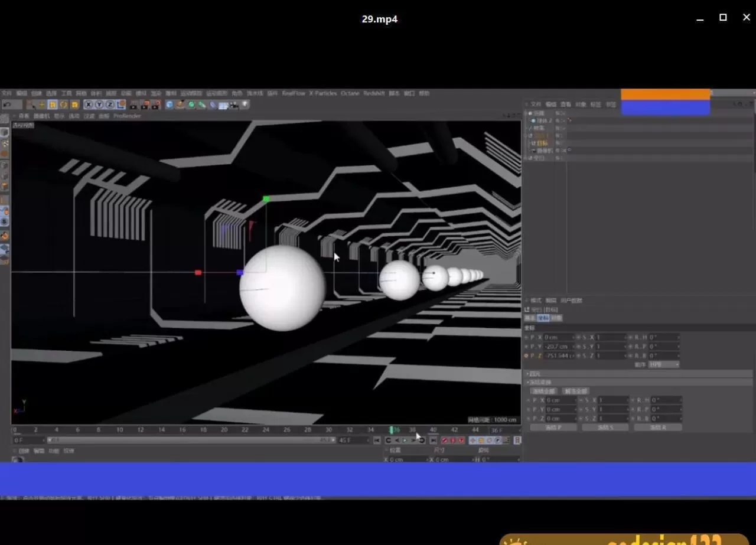Image resolution: width=756 pixels, height=545 pixels.
Task: Select the Rotate tool icon
Action: pos(64,105)
